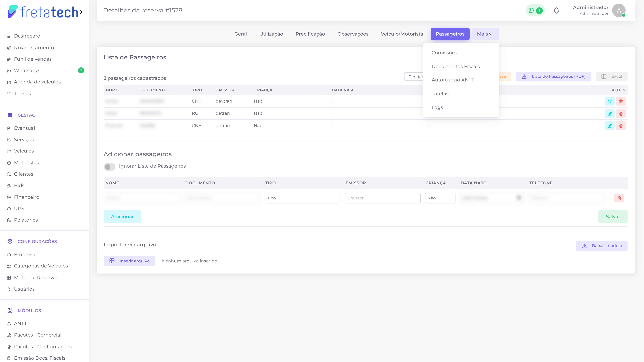
Task: Open Relatórios page
Action: click(x=26, y=220)
